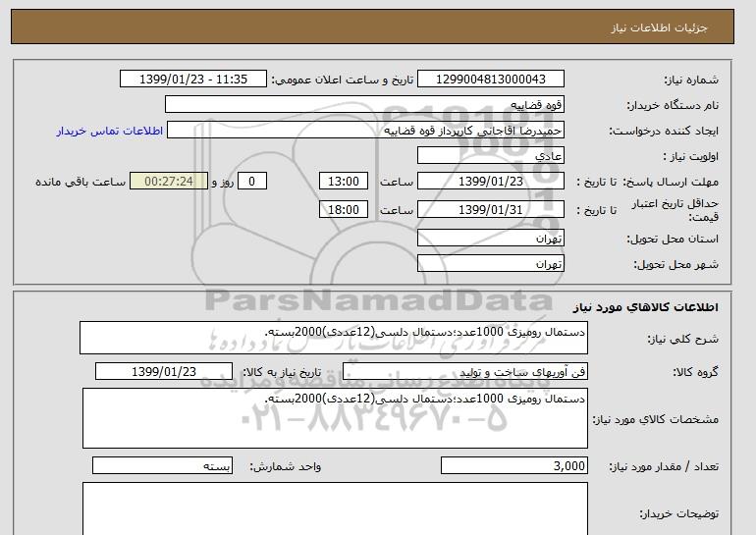Select the شهر محل تحویل label
756x535 pixels.
click(675, 264)
